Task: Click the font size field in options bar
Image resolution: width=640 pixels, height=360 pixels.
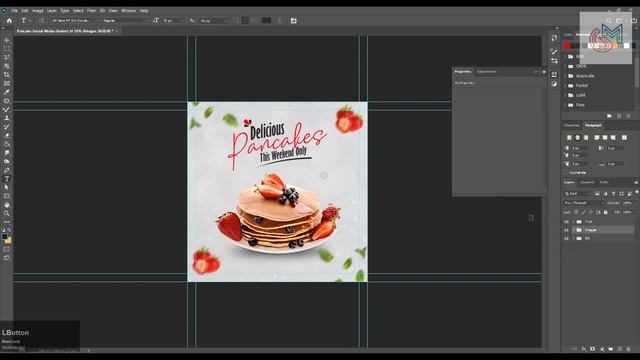Action: (173, 20)
